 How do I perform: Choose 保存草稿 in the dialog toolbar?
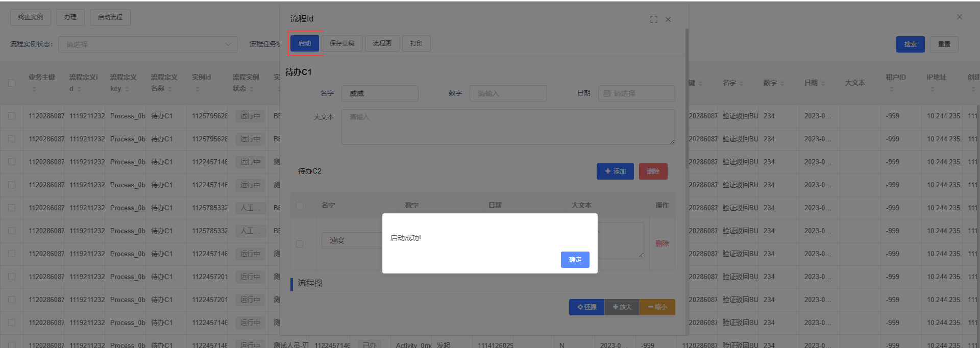point(341,43)
